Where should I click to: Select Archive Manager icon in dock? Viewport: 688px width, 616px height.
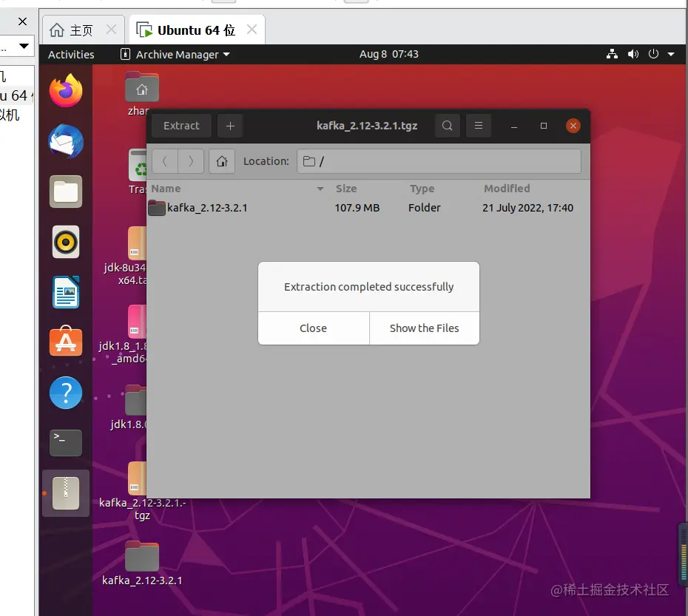pyautogui.click(x=66, y=493)
